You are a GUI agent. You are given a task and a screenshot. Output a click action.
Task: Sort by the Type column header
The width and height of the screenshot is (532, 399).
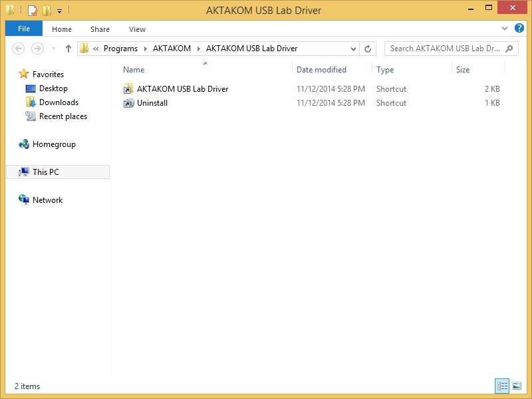click(385, 70)
